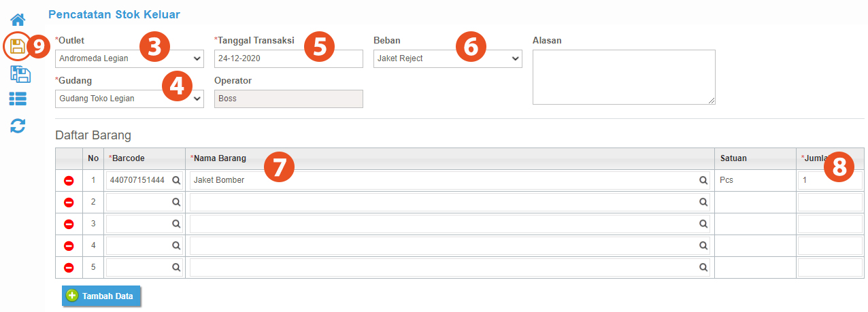868x312 pixels.
Task: Click the Nama Barang field with Jaket Bomber
Action: click(x=450, y=180)
